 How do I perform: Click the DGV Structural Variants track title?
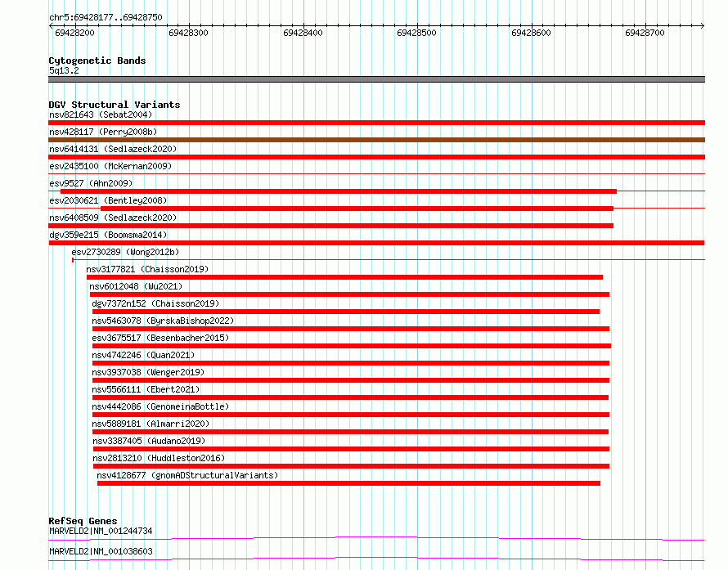[x=115, y=105]
